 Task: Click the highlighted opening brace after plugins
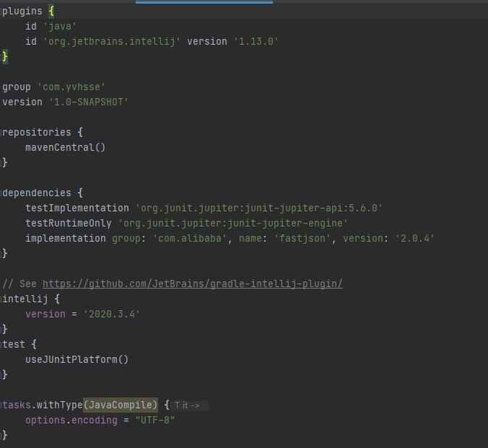tap(51, 12)
